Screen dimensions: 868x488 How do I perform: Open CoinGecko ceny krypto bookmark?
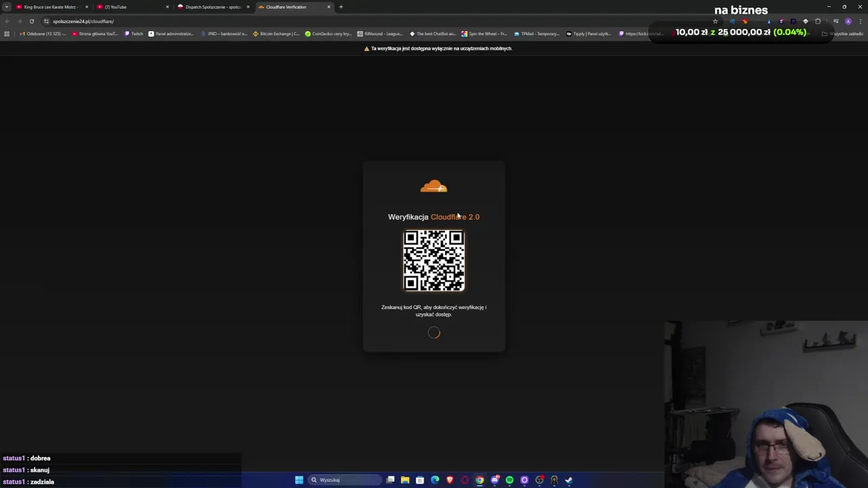pos(328,34)
